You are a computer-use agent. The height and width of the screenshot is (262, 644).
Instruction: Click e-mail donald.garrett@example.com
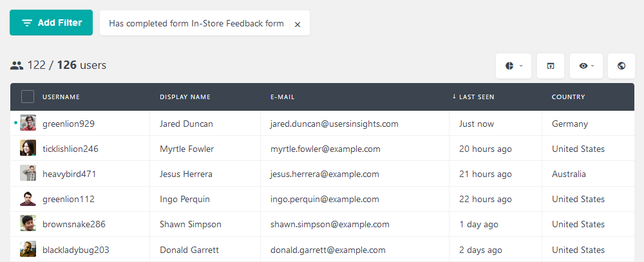(328, 250)
